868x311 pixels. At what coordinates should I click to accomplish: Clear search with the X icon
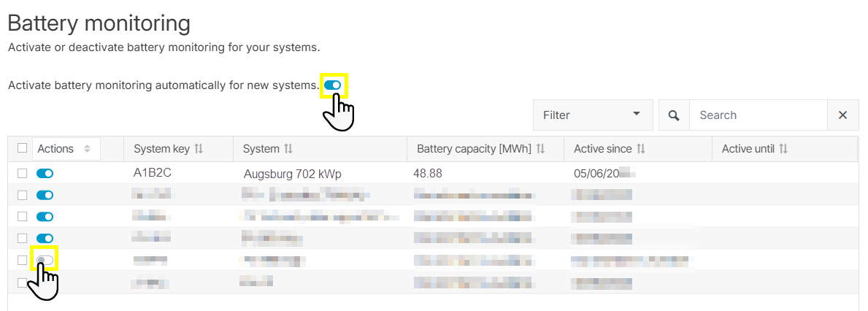[842, 115]
